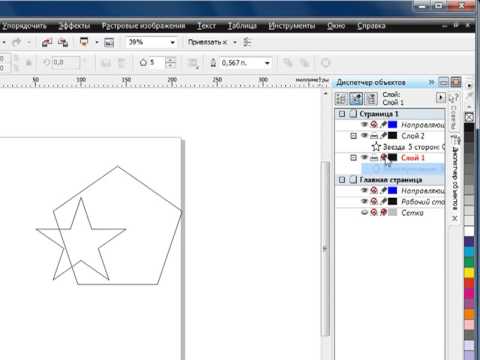480x360 pixels.
Task: Toggle editing pencil for Сетка layer
Action: tap(383, 212)
